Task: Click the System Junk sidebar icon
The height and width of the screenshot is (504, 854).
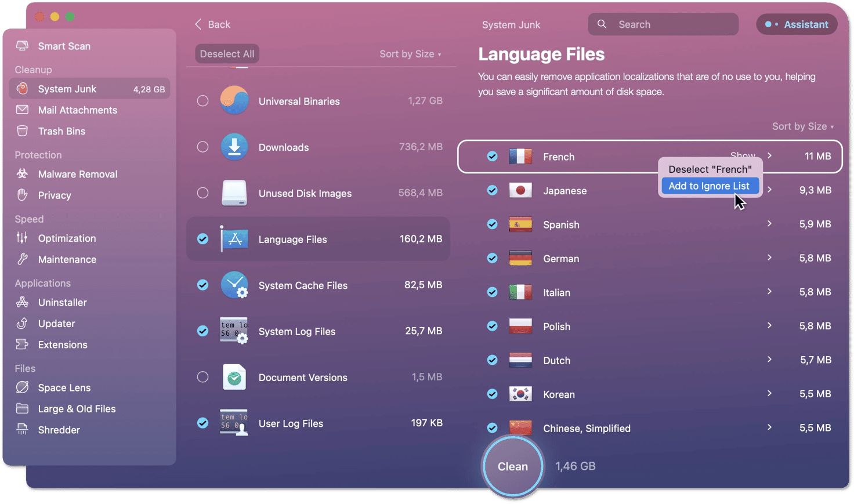Action: (x=22, y=89)
